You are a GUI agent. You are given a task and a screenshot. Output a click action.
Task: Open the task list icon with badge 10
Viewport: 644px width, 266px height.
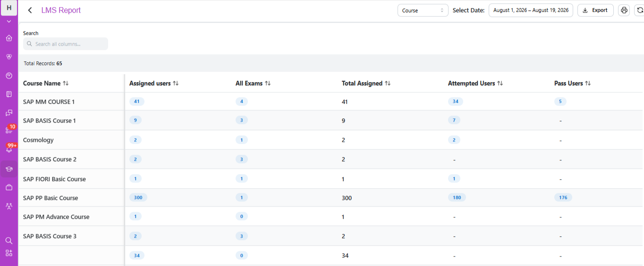click(x=9, y=131)
